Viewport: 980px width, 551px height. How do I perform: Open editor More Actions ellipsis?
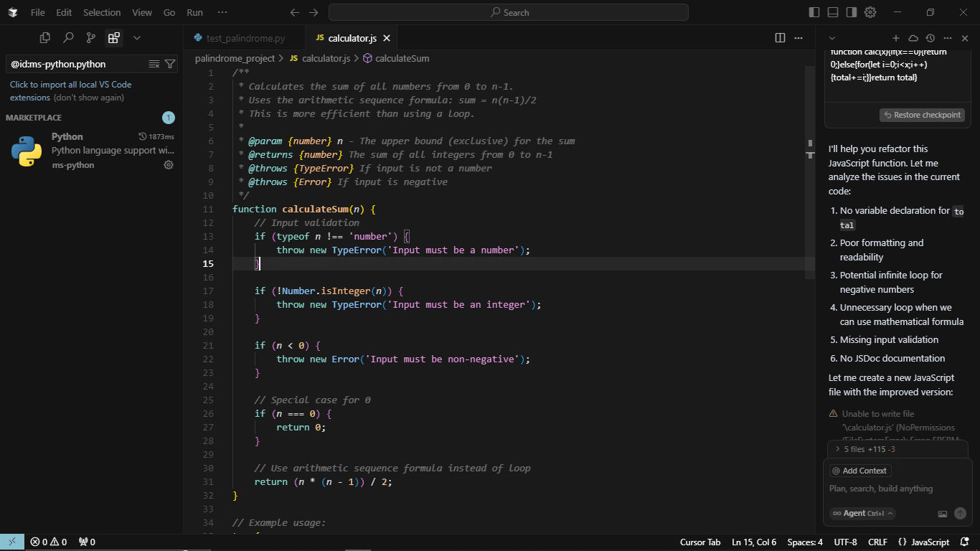click(800, 38)
